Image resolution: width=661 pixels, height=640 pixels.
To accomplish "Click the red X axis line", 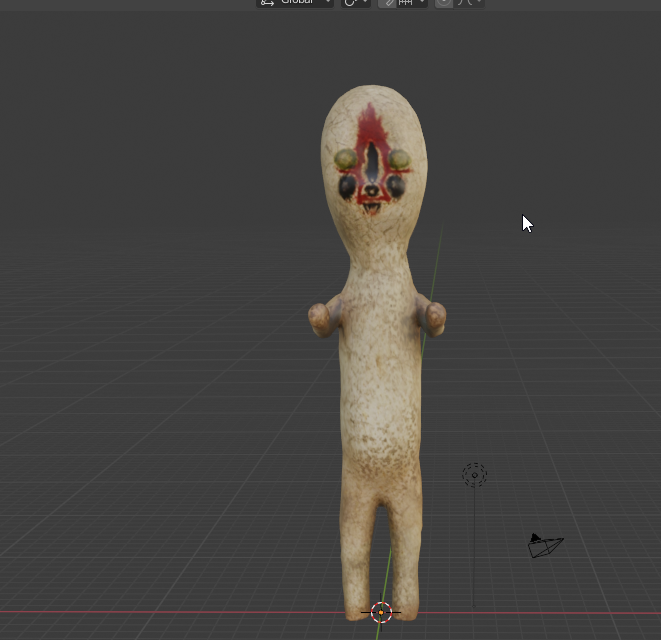I will click(169, 611).
